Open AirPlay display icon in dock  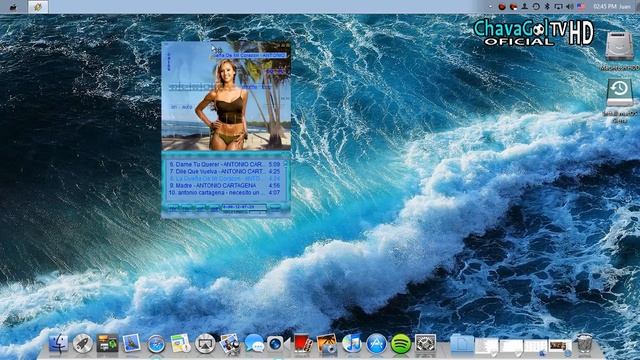(205, 343)
